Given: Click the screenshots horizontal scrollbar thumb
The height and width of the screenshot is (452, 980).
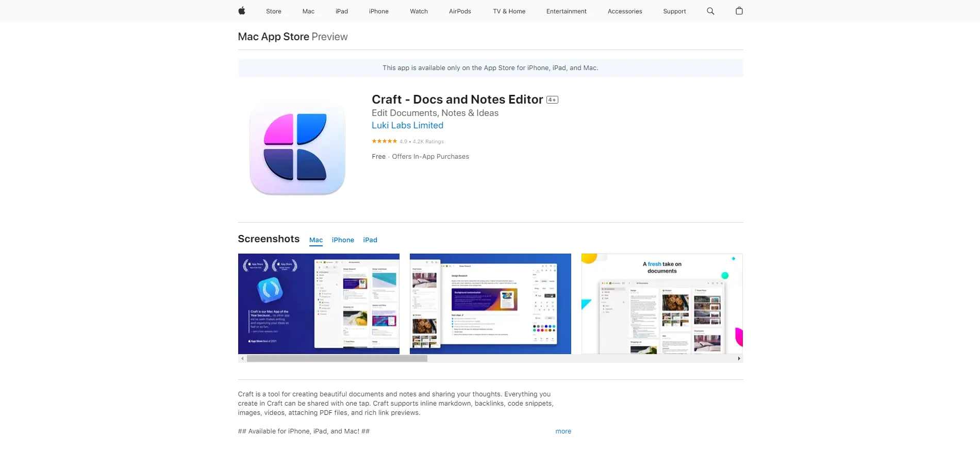Looking at the screenshot, I should [337, 358].
